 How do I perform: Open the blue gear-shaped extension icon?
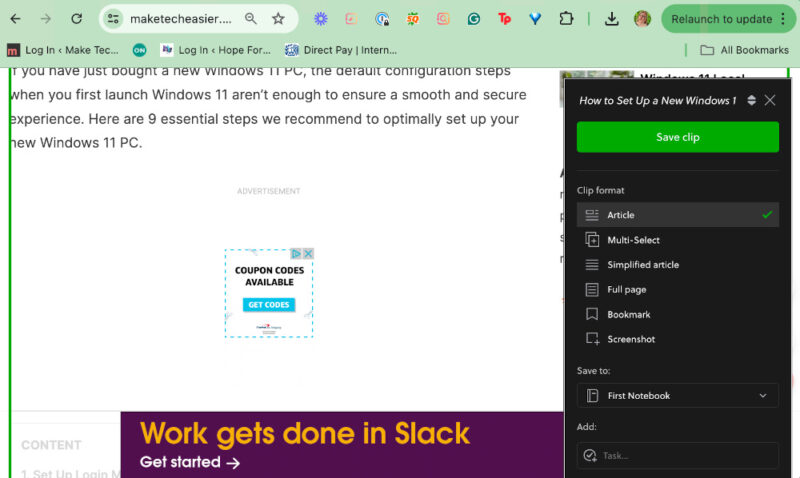(320, 19)
